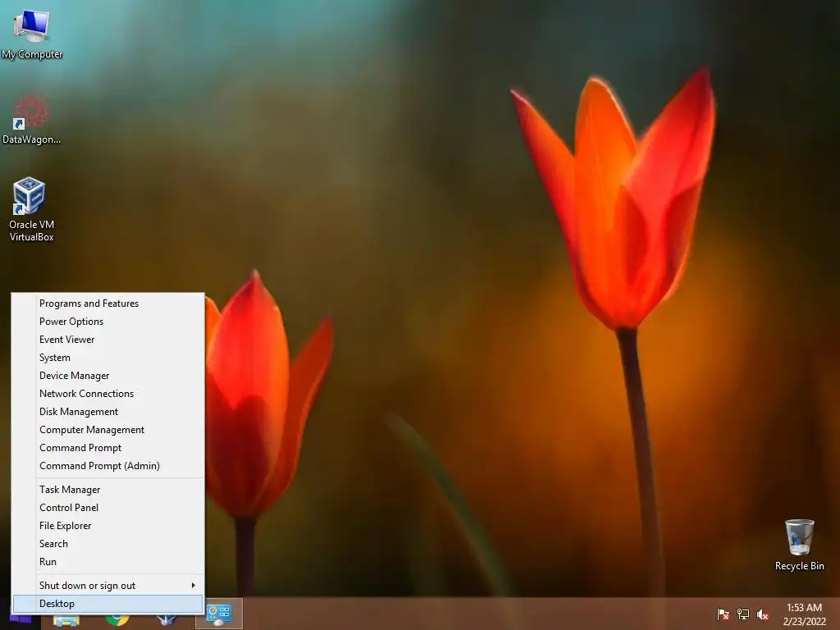Open Command Prompt entry
Image resolution: width=840 pixels, height=630 pixels.
[x=107, y=448]
